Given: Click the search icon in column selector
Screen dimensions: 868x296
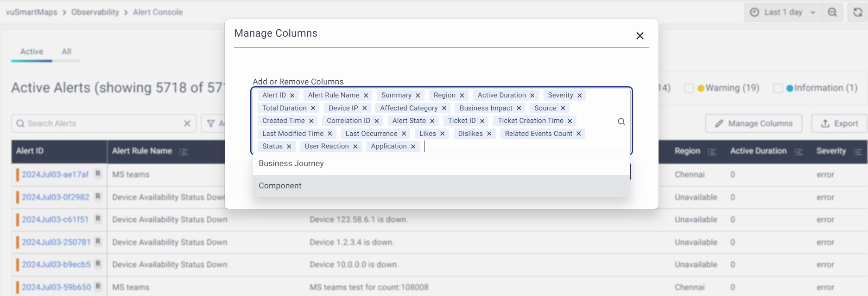Looking at the screenshot, I should (621, 122).
